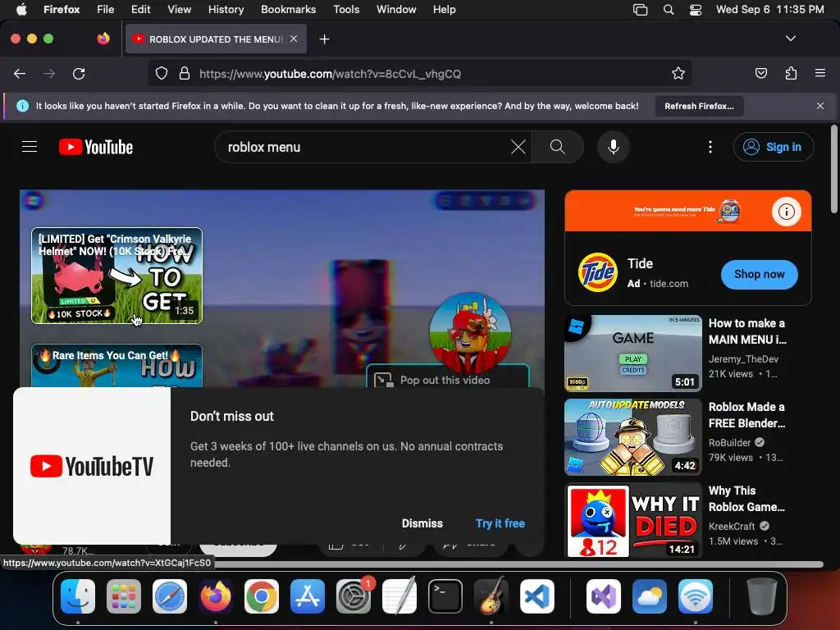
Task: Click the padlock site information icon
Action: (x=185, y=74)
